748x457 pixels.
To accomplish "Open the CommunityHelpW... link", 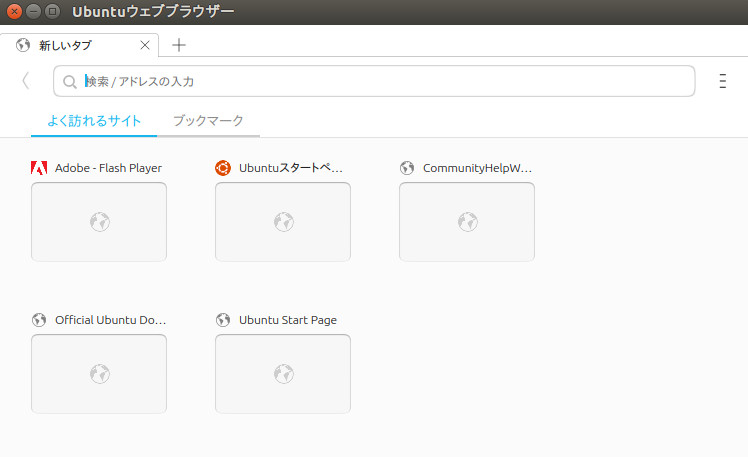I will [477, 168].
